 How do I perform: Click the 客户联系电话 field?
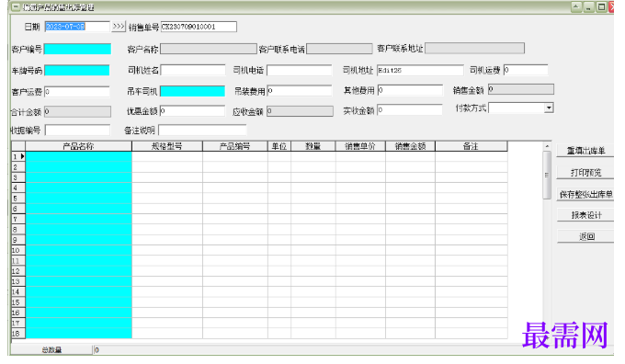(x=339, y=49)
